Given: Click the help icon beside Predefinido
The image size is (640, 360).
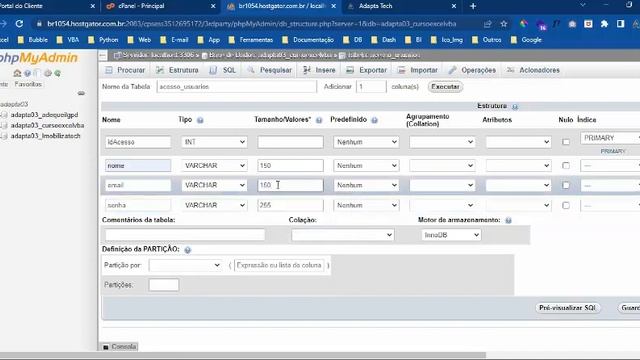Looking at the screenshot, I should (x=374, y=120).
